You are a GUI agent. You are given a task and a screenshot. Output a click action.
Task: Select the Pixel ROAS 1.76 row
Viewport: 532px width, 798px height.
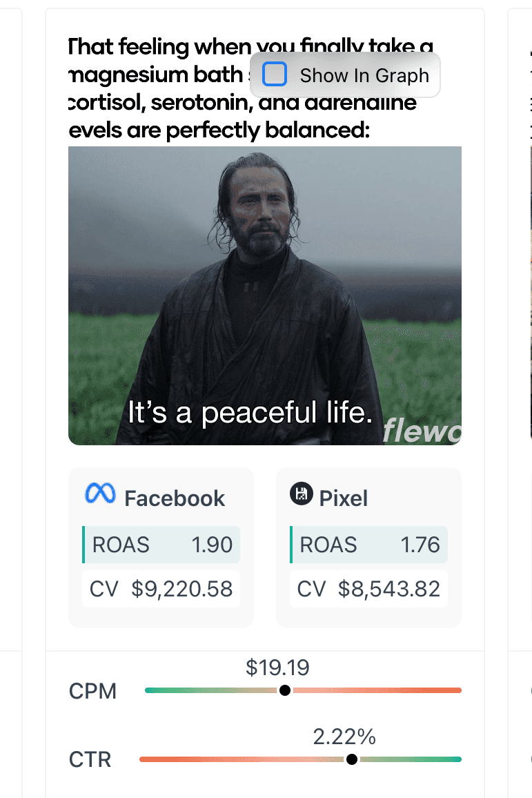pos(369,545)
